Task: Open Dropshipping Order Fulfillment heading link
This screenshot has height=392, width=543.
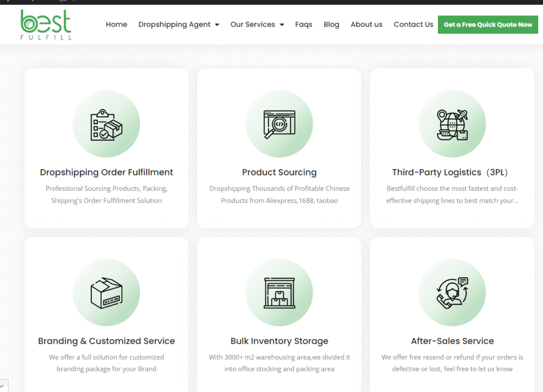Action: pyautogui.click(x=106, y=172)
